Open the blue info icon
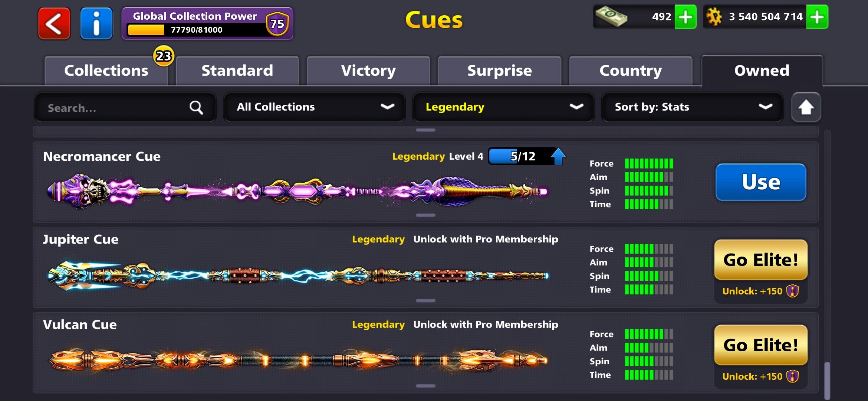The image size is (868, 401). (96, 24)
